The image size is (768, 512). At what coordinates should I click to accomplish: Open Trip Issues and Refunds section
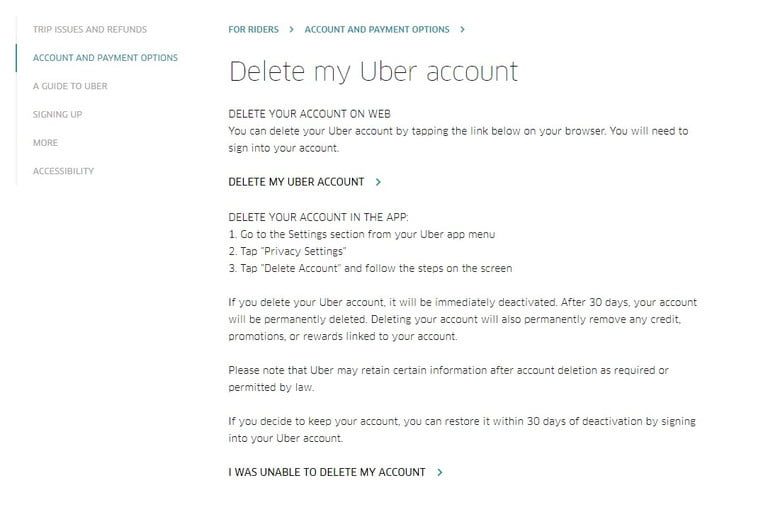[x=89, y=30]
